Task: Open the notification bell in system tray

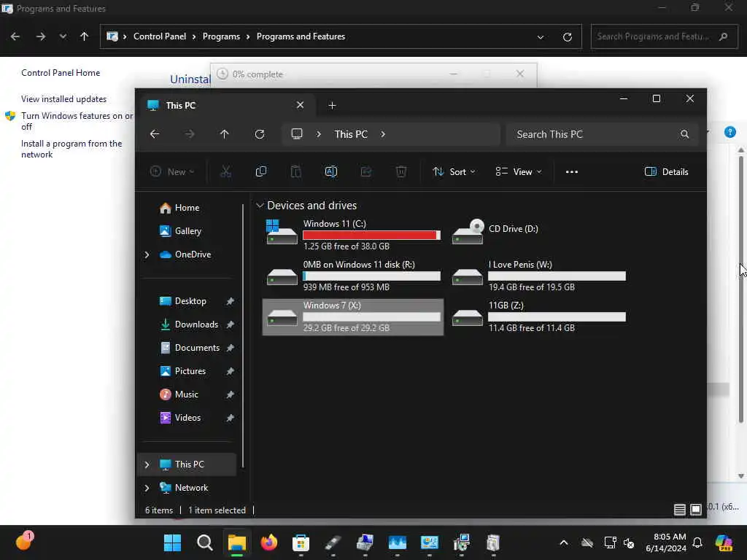Action: point(697,542)
